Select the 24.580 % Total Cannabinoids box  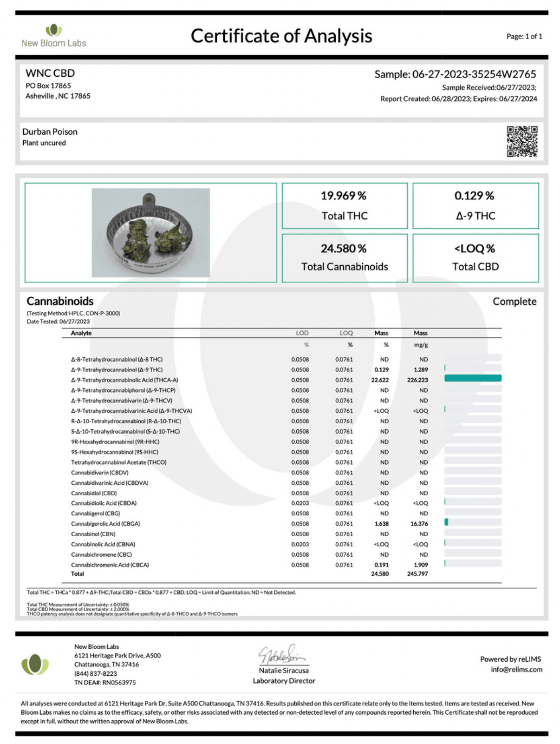(x=344, y=257)
